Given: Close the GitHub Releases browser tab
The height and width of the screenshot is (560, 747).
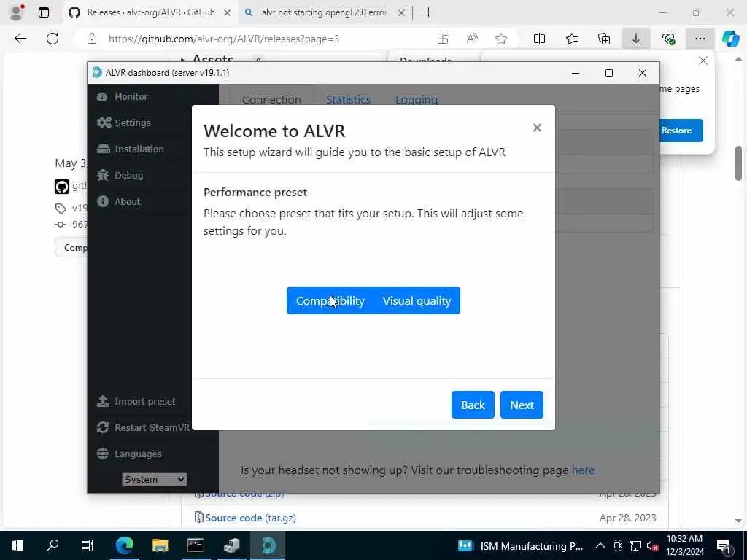Looking at the screenshot, I should point(228,13).
